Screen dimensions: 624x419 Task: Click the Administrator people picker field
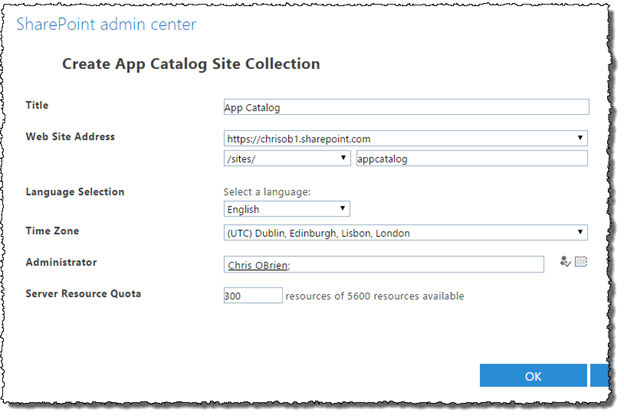(x=384, y=265)
